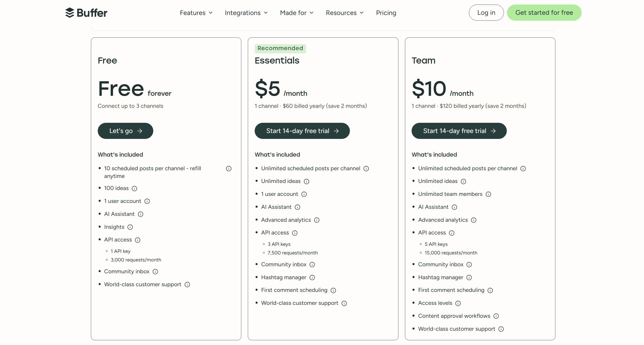Show info icon next to Insights
Image resolution: width=644 pixels, height=345 pixels.
pos(130,227)
